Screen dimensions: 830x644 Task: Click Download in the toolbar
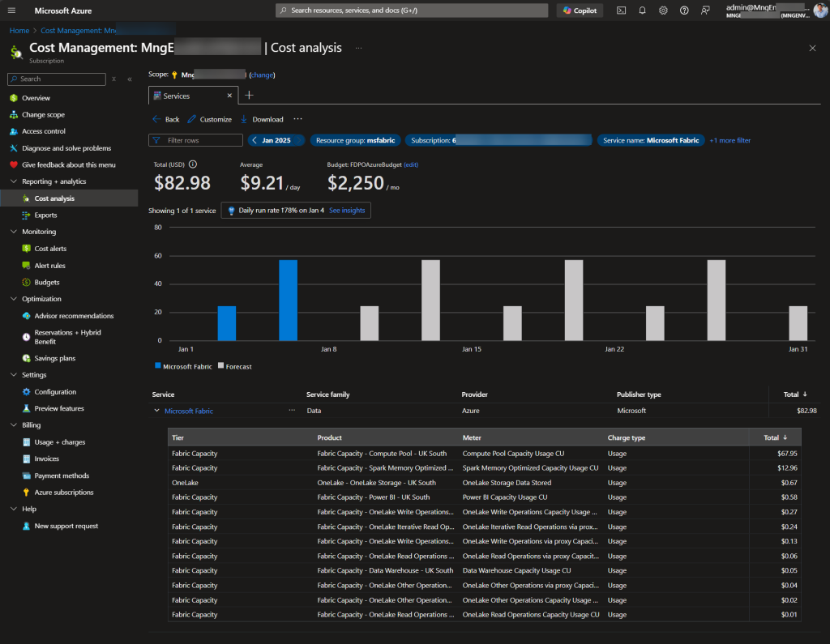(263, 120)
